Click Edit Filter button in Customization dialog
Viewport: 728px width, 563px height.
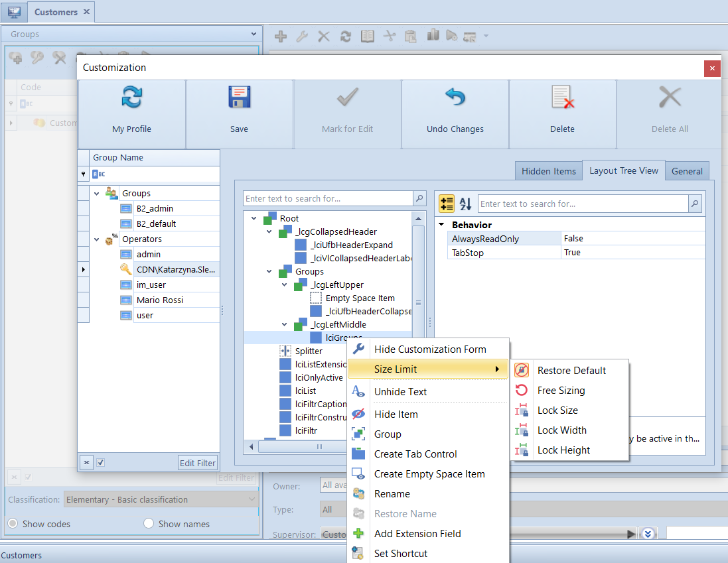pos(198,463)
